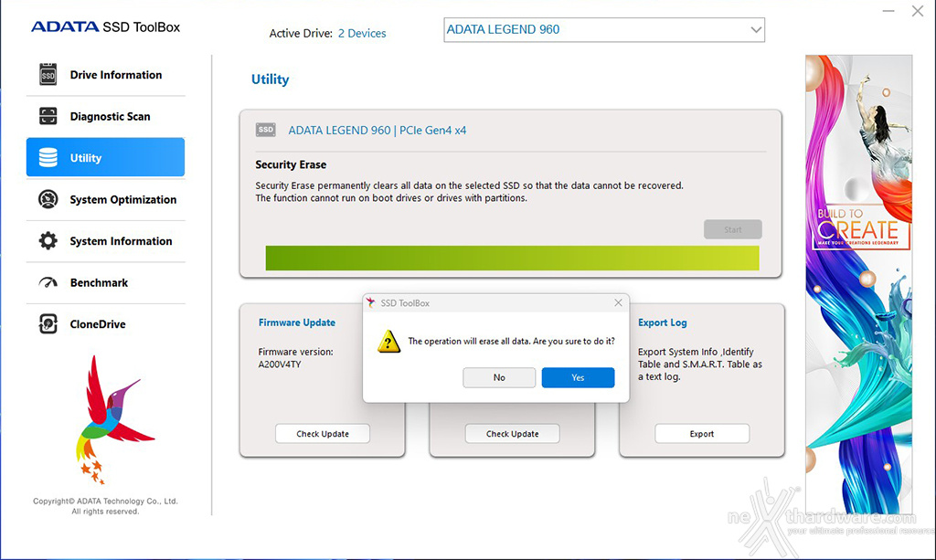Click the question mark warning icon in dialog
The image size is (936, 560).
point(388,342)
